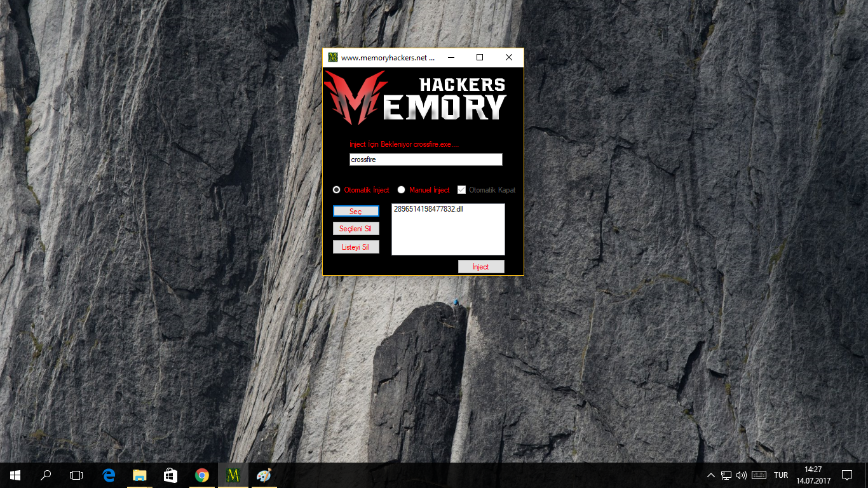Open taskbar Search
868x488 pixels.
(x=46, y=475)
